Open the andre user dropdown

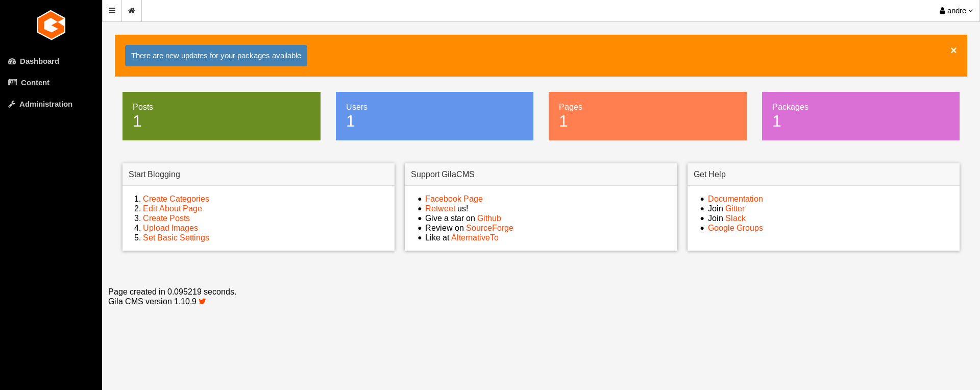(956, 11)
